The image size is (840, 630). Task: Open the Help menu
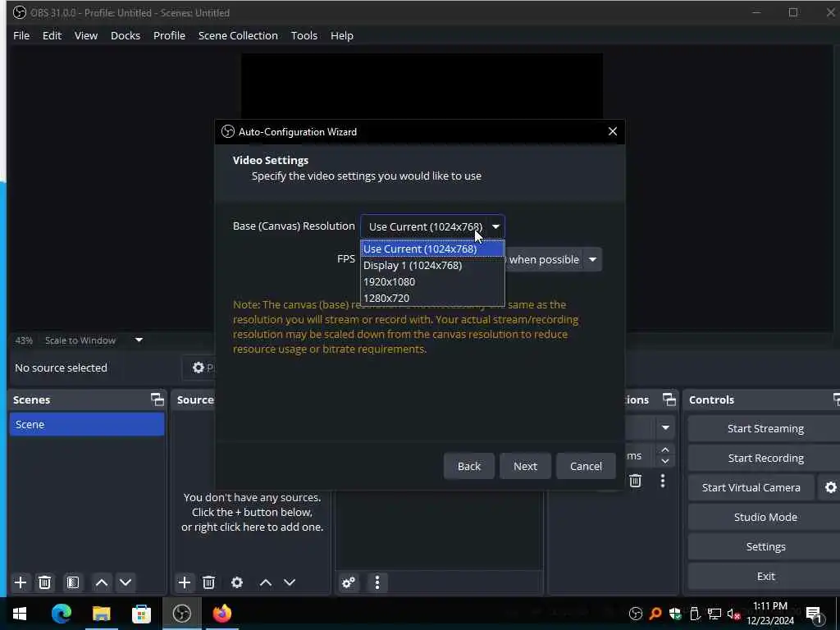[x=342, y=35]
